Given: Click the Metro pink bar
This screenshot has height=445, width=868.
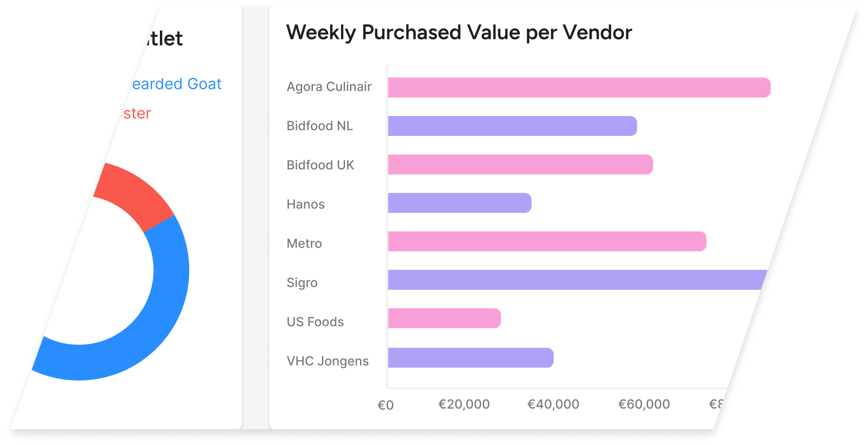Looking at the screenshot, I should [546, 242].
